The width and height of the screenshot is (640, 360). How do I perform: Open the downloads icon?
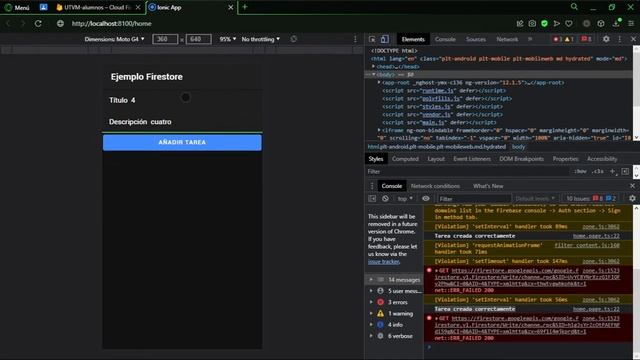coord(616,24)
